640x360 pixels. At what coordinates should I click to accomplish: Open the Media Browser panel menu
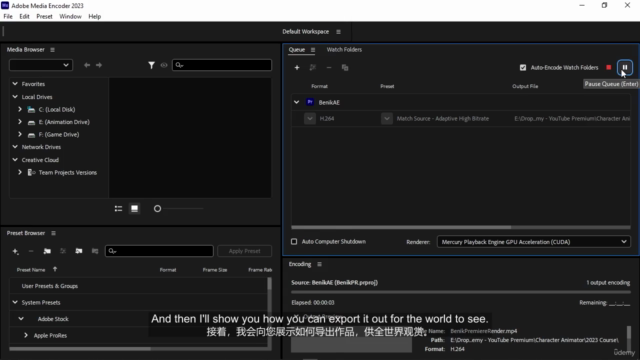click(x=52, y=50)
